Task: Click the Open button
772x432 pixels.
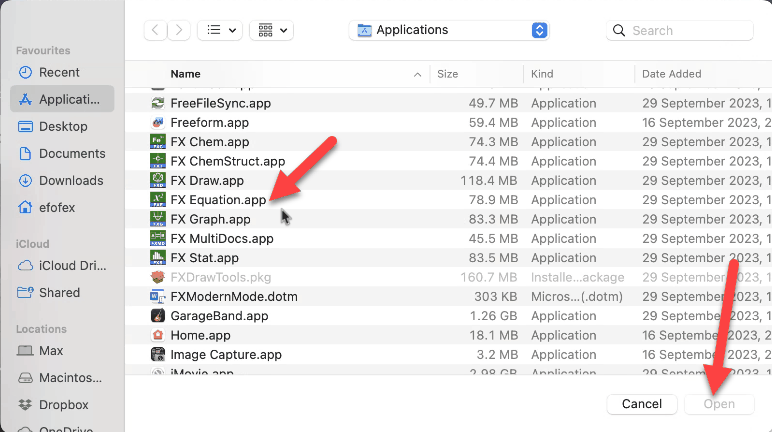Action: pyautogui.click(x=719, y=404)
